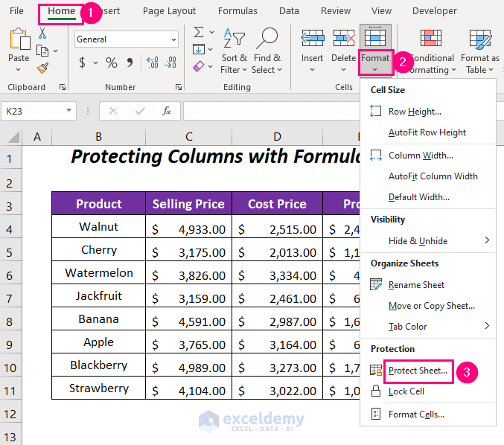Click the Insert cells icon

[312, 38]
